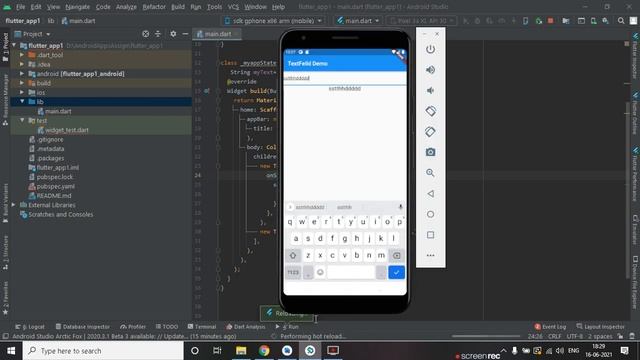Click emulator volume down button
The width and height of the screenshot is (640, 360).
click(430, 90)
